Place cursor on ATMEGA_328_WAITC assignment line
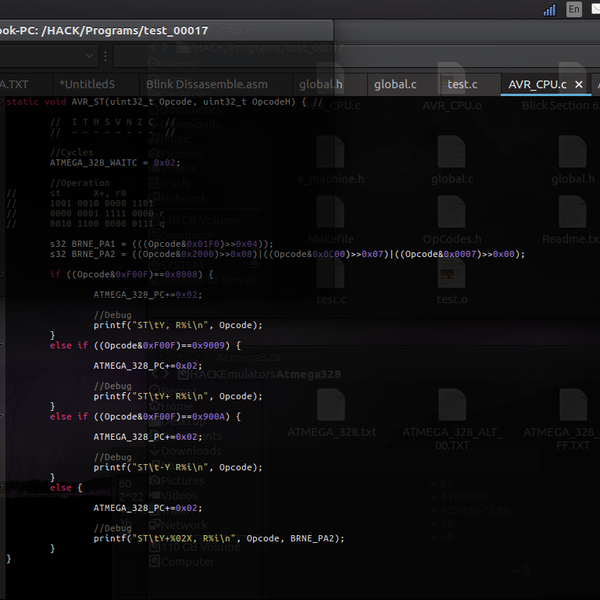600x600 pixels. click(115, 162)
